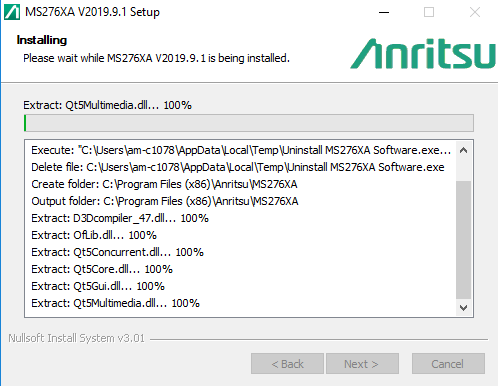Viewport: 498px width, 386px height.
Task: Click the < Back button
Action: coord(287,364)
